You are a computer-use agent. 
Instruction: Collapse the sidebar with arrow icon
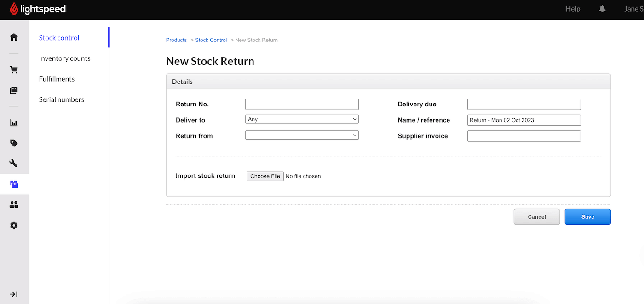(x=14, y=294)
